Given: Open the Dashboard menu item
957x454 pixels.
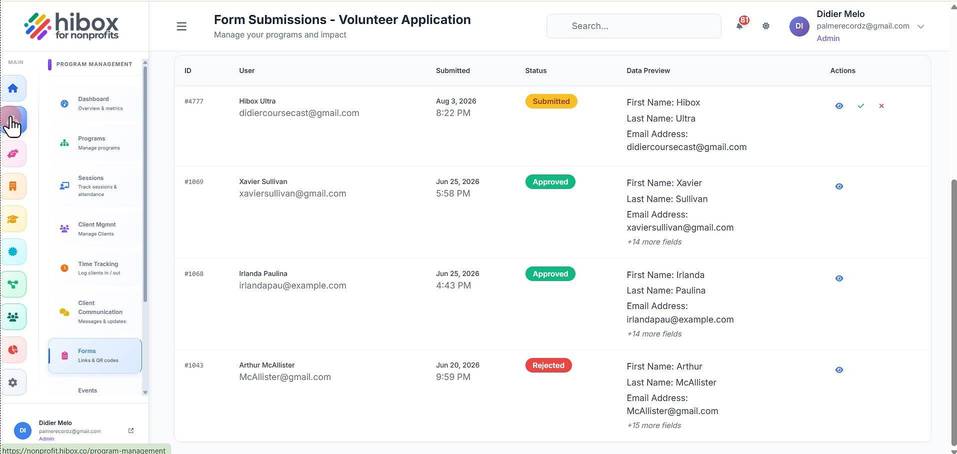Looking at the screenshot, I should click(x=95, y=104).
